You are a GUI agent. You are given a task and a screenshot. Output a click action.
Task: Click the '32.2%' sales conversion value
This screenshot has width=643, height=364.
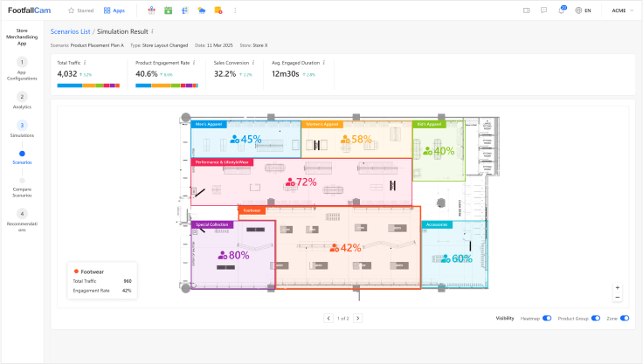click(225, 74)
